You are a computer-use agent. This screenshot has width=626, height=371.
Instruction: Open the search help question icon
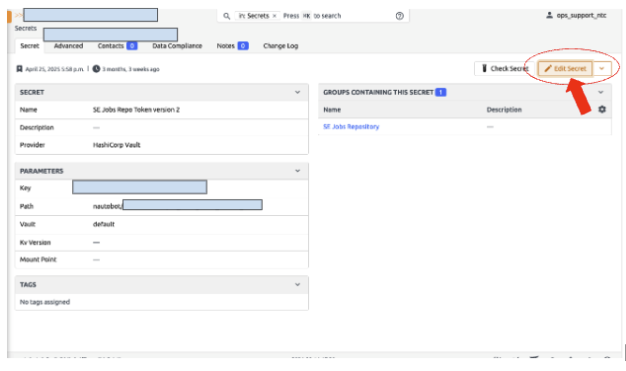coord(400,16)
